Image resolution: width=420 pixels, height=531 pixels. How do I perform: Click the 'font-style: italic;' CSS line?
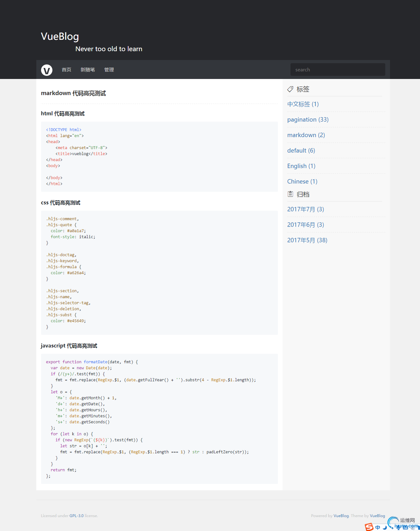73,237
